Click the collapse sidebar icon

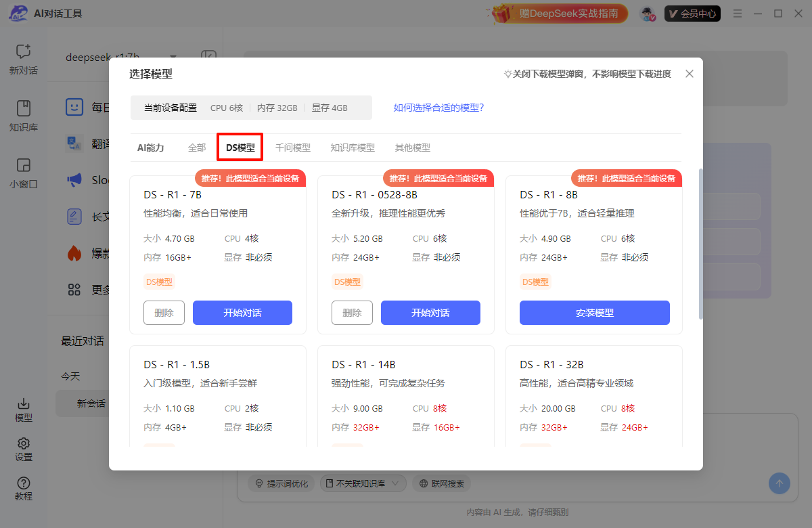coord(208,57)
